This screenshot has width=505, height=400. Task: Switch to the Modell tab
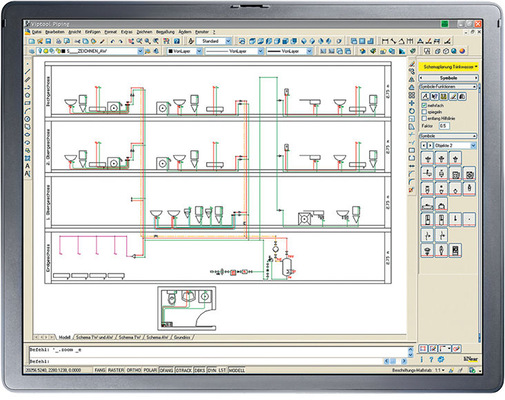(65, 337)
